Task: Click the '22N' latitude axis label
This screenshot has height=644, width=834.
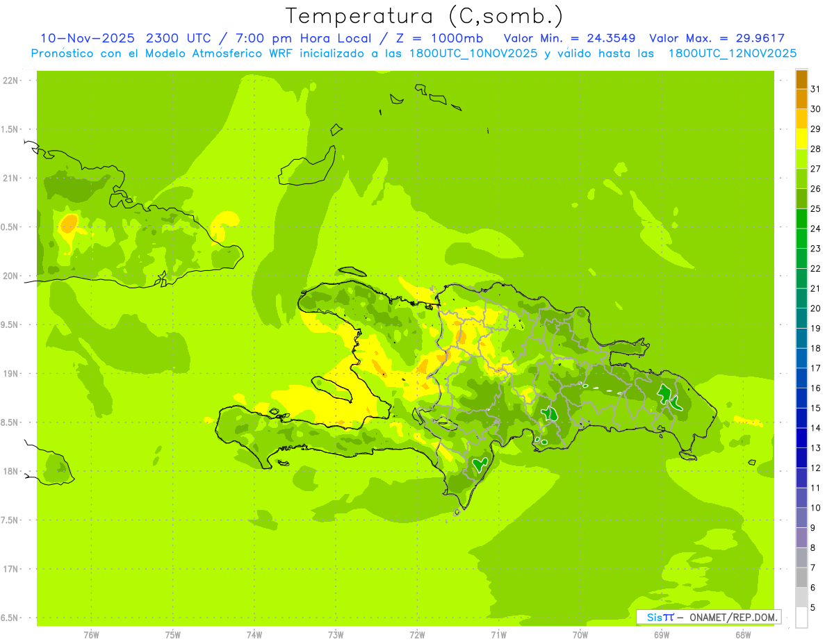Action: pyautogui.click(x=12, y=81)
